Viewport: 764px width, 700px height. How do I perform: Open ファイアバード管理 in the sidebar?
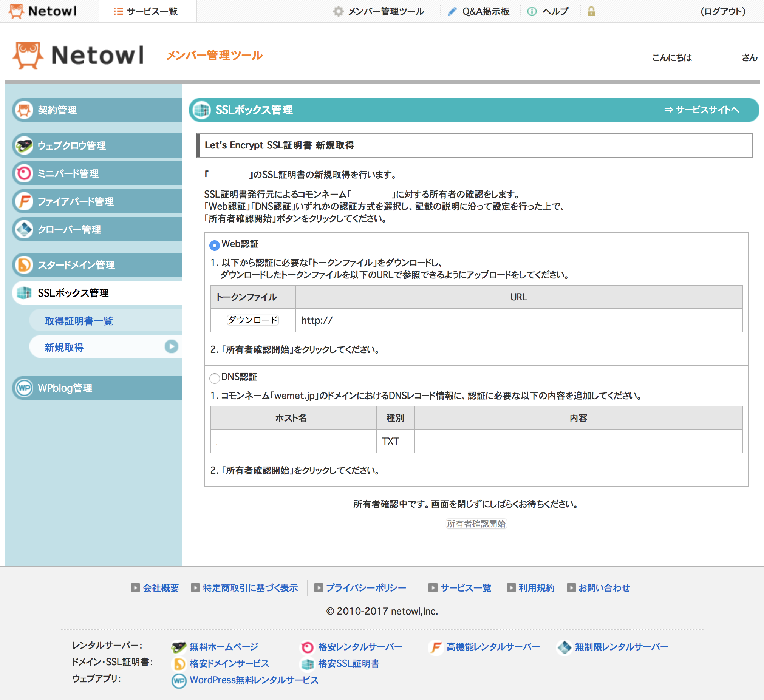(97, 201)
